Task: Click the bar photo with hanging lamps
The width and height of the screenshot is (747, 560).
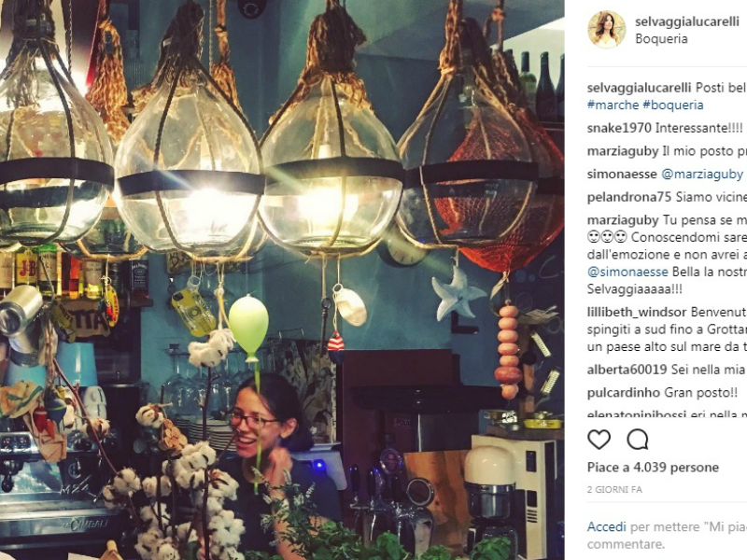Action: tap(282, 280)
